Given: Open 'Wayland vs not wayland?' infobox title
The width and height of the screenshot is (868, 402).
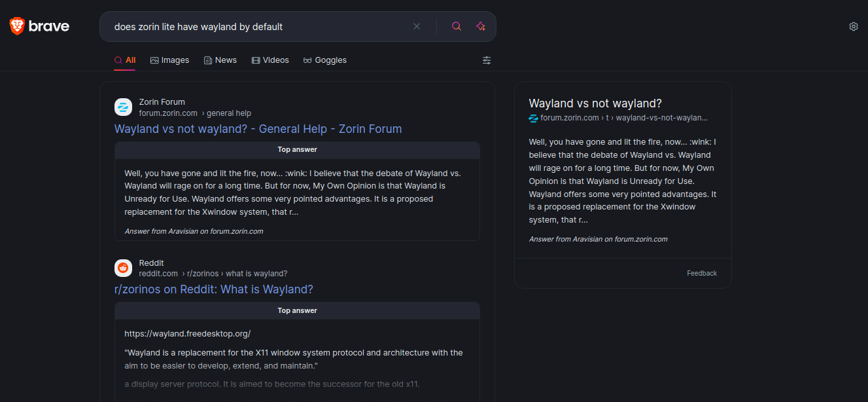Looking at the screenshot, I should click(x=595, y=103).
